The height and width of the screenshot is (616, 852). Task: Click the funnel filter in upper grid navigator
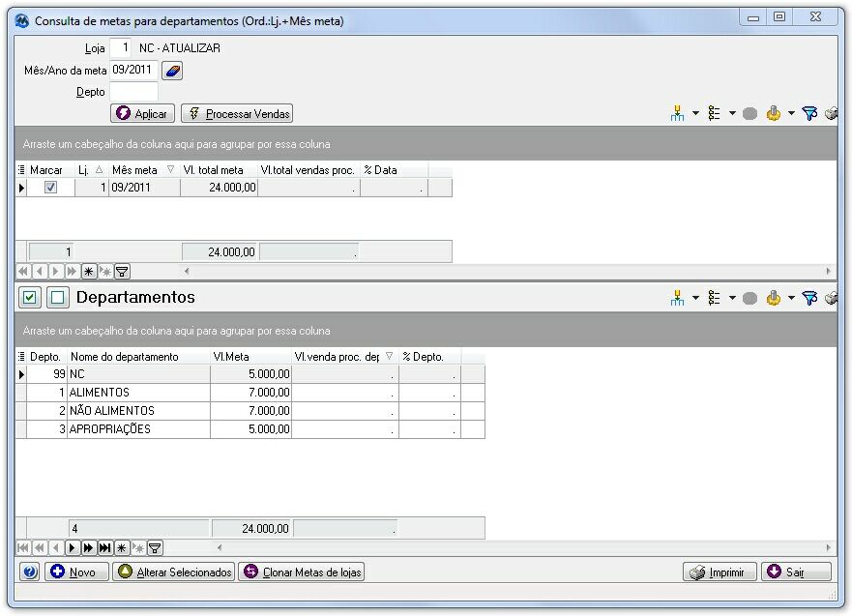[122, 271]
